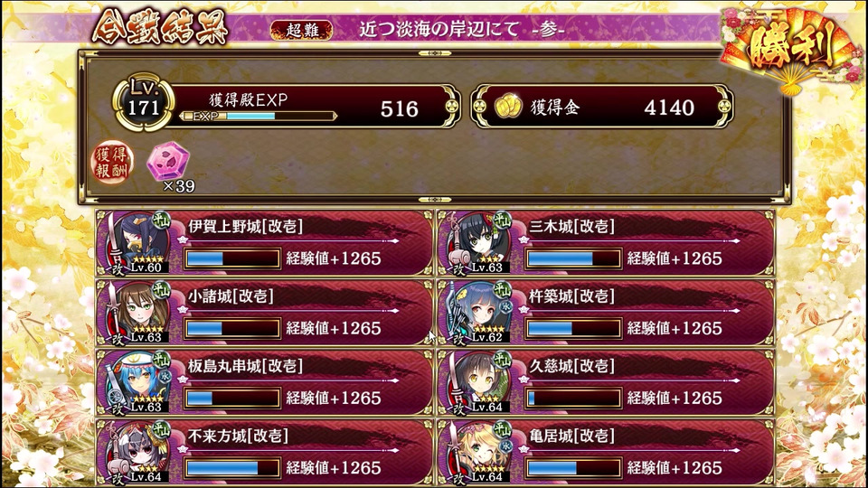
Task: Click the 近つ淡海の岸辺にて stage title
Action: tap(439, 29)
